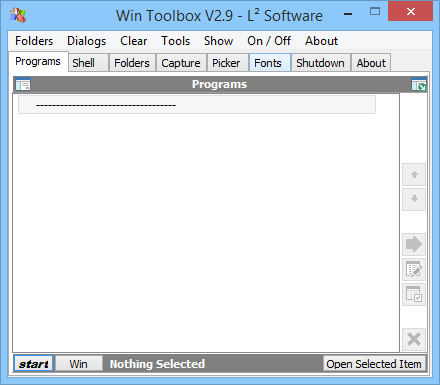Switch to the Programs tab
440x385 pixels.
[x=38, y=61]
